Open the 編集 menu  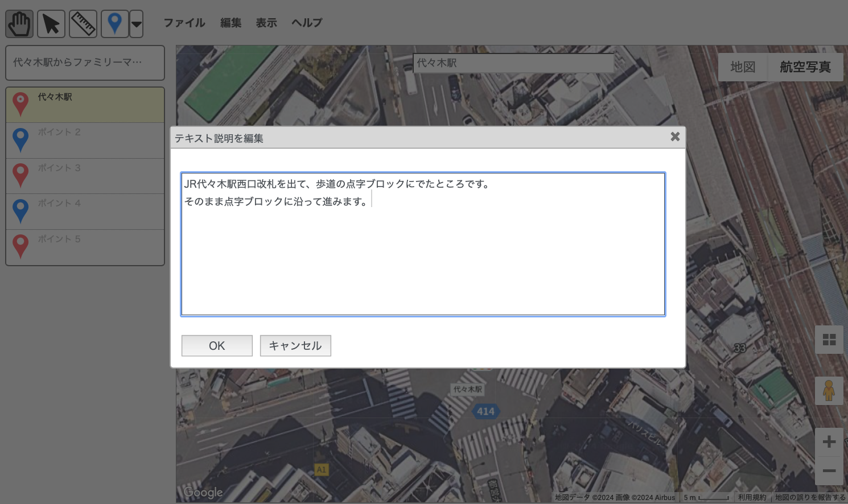click(x=230, y=23)
